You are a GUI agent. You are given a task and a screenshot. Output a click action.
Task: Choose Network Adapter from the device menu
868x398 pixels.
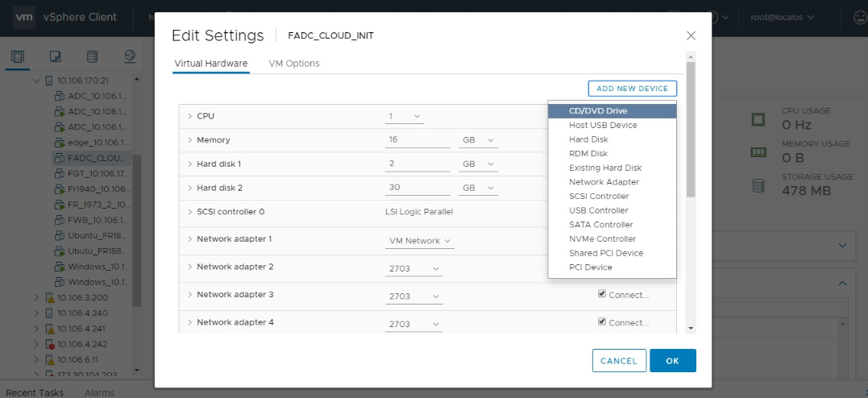coord(604,182)
